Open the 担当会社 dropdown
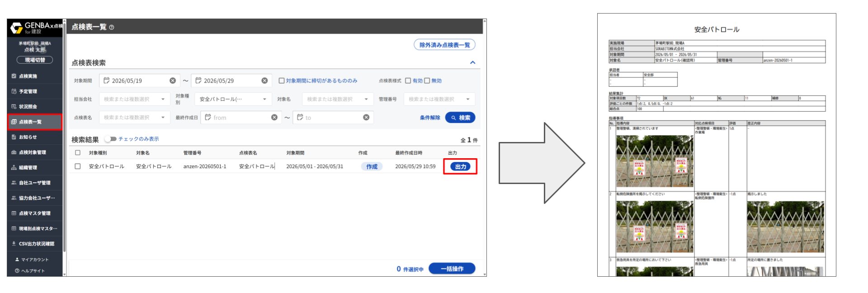The height and width of the screenshot is (293, 868). coord(135,99)
